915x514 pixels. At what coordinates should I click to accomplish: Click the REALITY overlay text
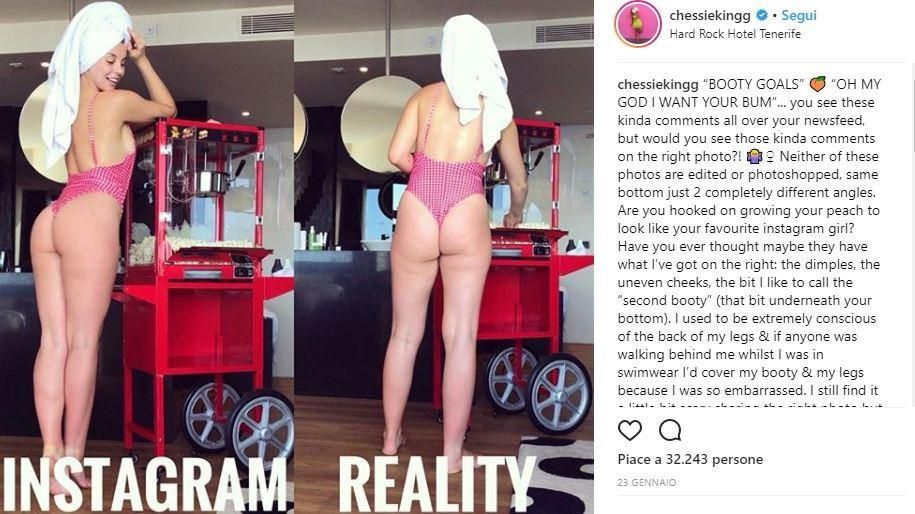(x=436, y=483)
